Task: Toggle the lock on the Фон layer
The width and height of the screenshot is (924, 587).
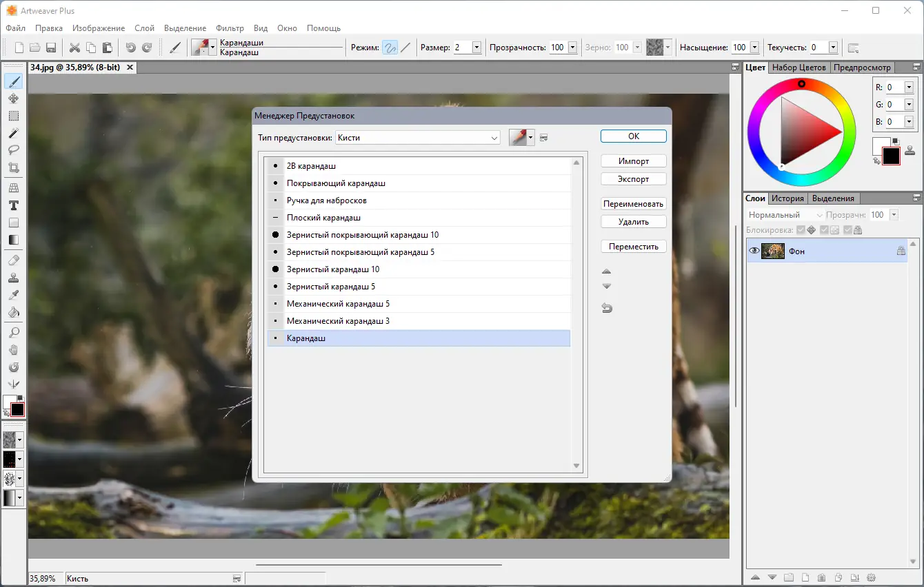Action: coord(901,251)
